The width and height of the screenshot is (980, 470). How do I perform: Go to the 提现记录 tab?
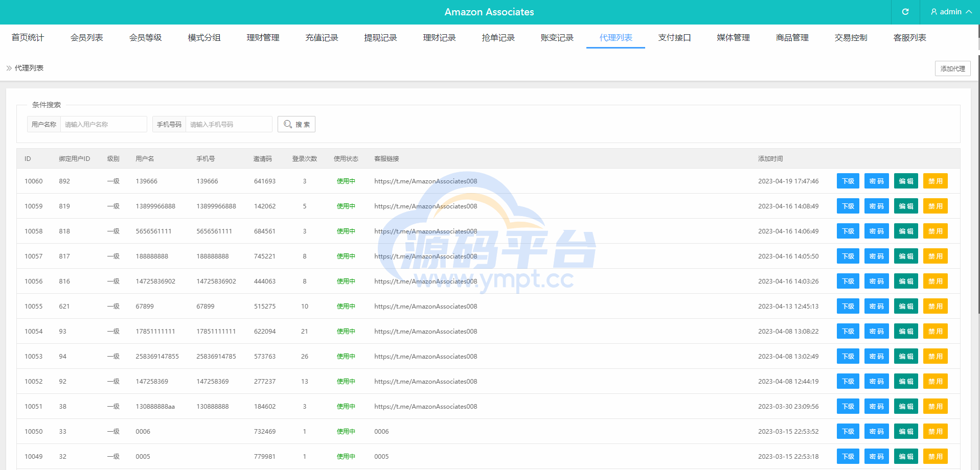coord(380,38)
